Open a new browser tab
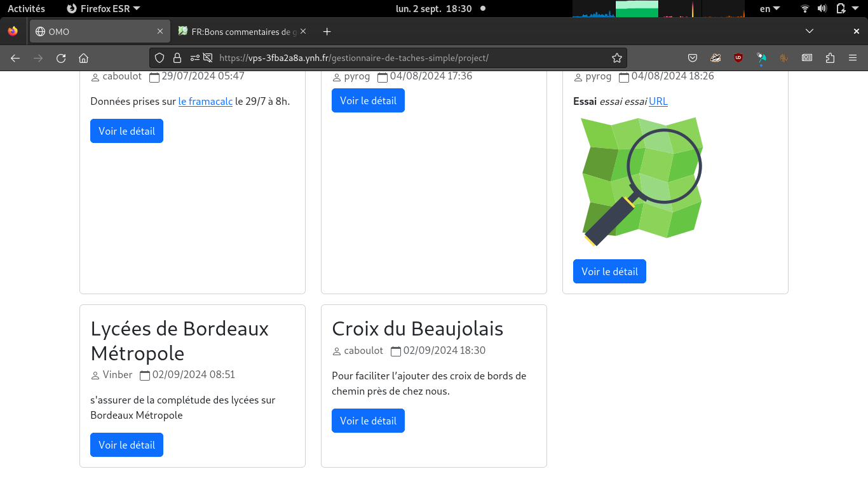868x488 pixels. (327, 31)
